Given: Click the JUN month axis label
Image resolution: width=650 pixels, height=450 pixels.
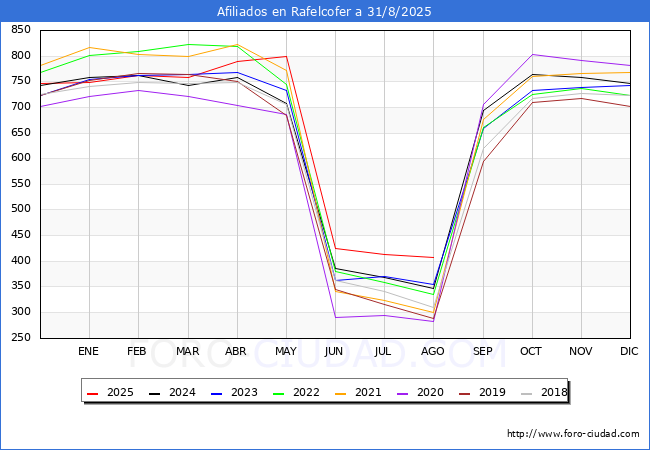Looking at the screenshot, I should (x=335, y=352).
